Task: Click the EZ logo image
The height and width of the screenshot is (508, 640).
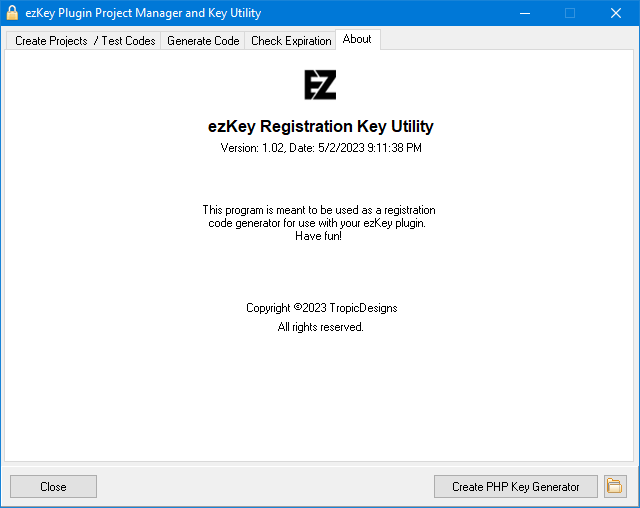Action: [320, 85]
